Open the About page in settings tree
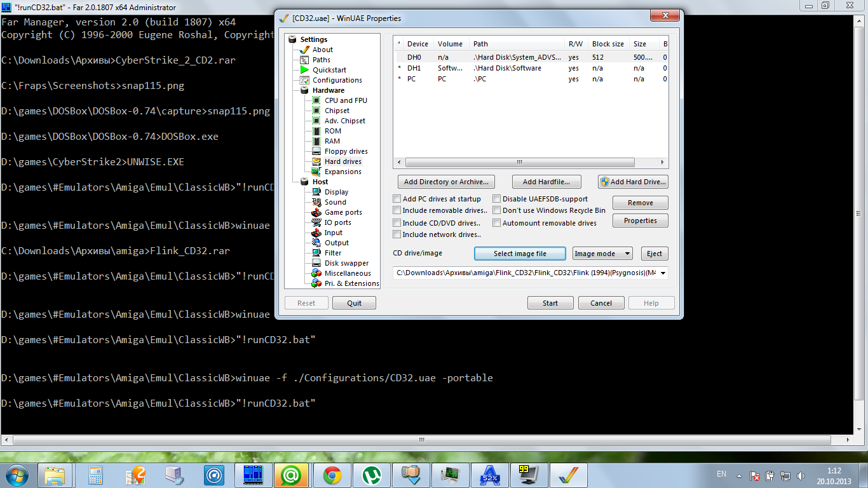The height and width of the screenshot is (488, 868). click(x=322, y=50)
